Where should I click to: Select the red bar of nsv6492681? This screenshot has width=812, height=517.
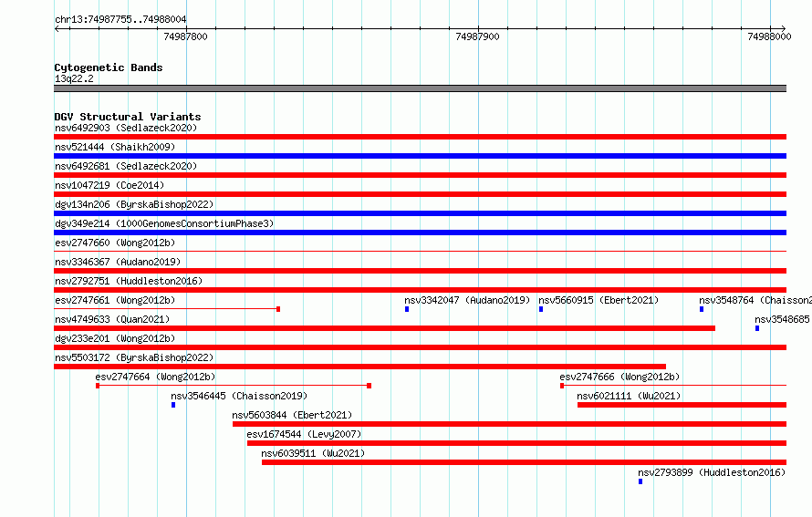point(420,175)
